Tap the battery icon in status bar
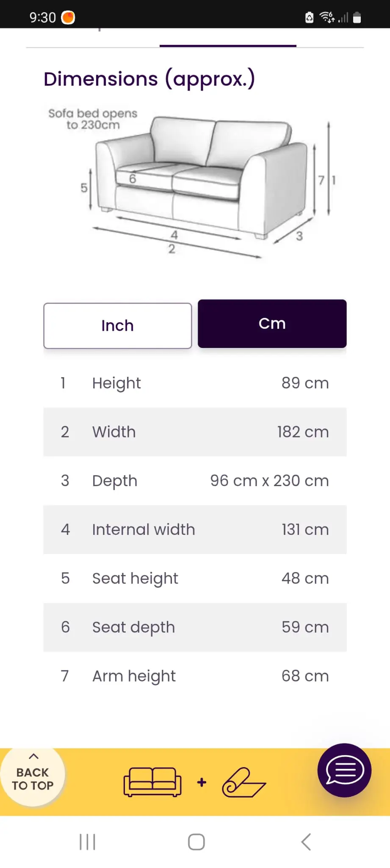Screen dimensions: 390x868 click(357, 17)
